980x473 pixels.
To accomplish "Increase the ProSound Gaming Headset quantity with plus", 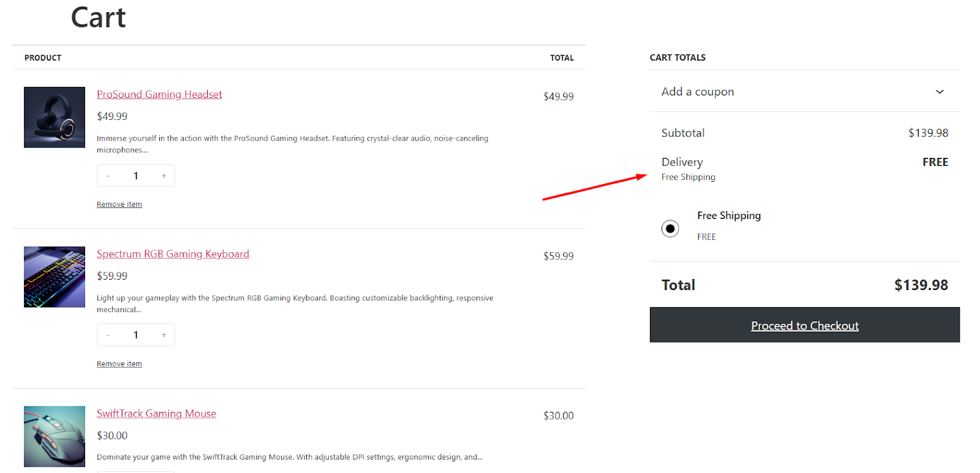I will [x=164, y=176].
